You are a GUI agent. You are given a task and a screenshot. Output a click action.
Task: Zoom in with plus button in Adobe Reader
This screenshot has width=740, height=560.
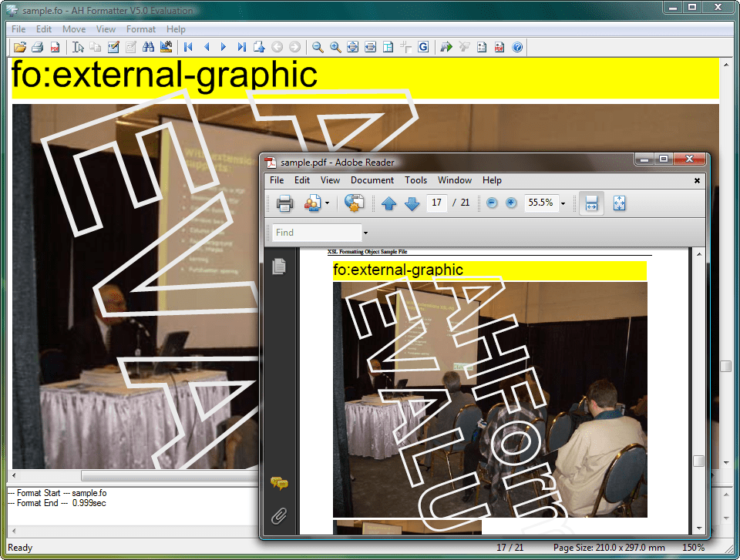click(511, 203)
